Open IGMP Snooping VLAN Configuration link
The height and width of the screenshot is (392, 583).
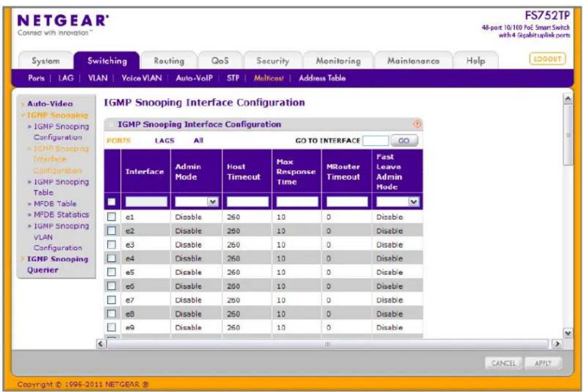click(61, 237)
